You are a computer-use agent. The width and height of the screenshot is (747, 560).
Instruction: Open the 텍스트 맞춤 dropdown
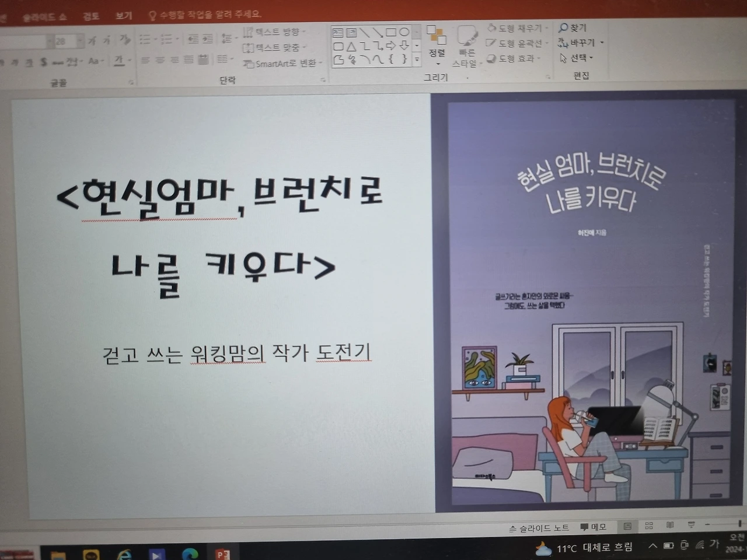tap(274, 48)
